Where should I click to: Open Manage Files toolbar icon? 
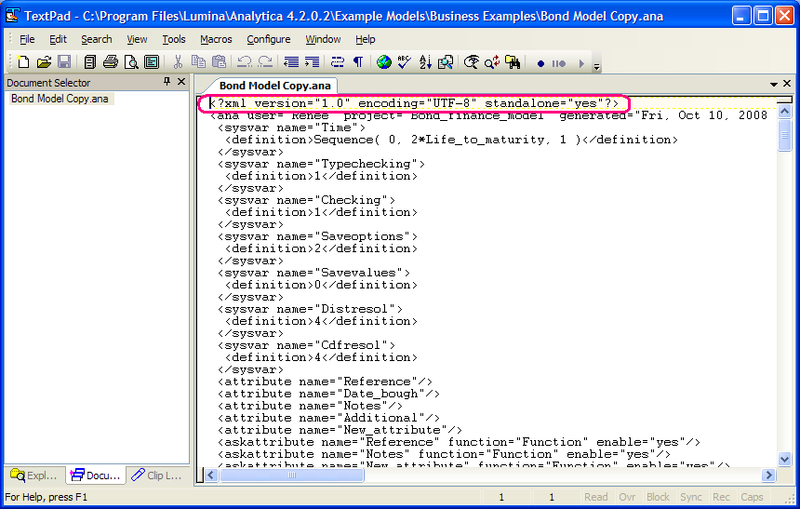point(90,62)
